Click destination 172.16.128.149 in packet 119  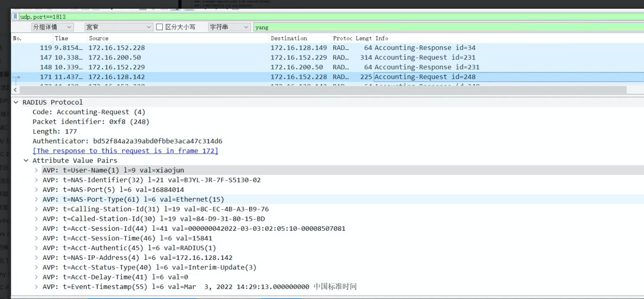[x=299, y=47]
